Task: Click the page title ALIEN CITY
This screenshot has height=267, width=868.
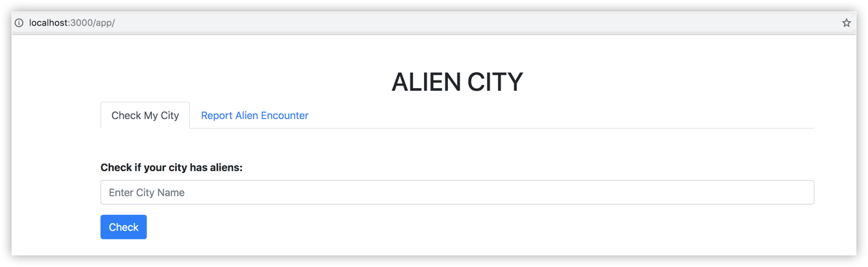Action: pos(457,82)
